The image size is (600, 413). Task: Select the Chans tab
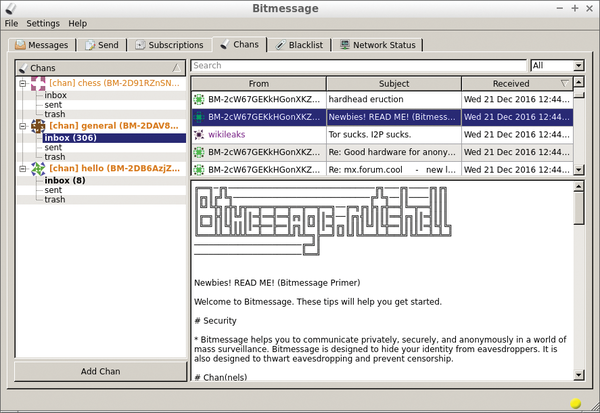click(x=240, y=44)
